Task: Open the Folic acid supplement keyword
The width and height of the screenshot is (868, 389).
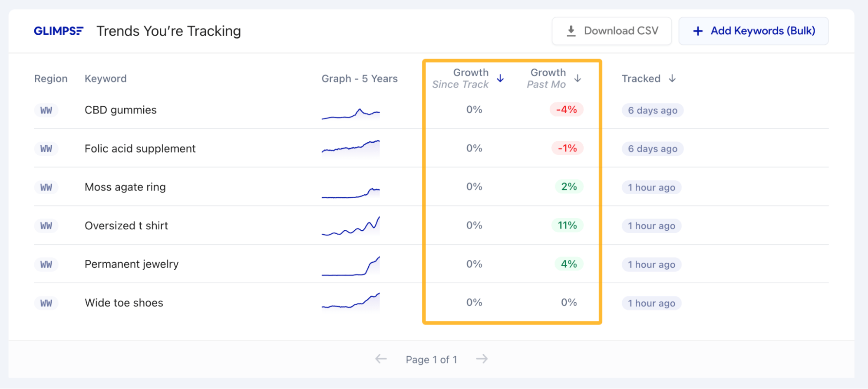Action: pyautogui.click(x=140, y=149)
